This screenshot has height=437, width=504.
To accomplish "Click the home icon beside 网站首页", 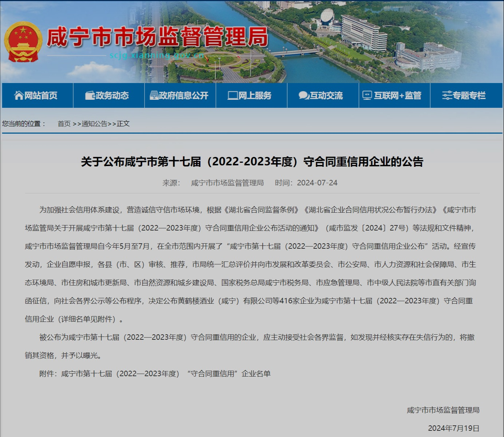I will tap(19, 95).
